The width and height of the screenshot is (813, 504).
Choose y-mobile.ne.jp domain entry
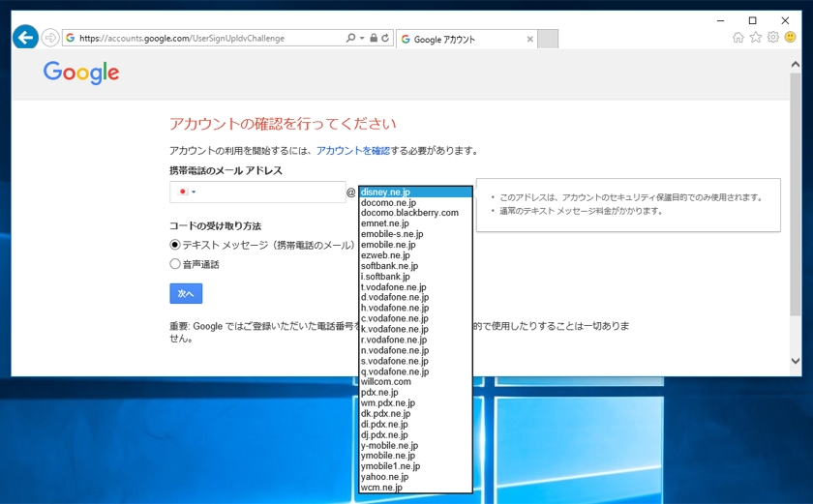tap(415, 445)
